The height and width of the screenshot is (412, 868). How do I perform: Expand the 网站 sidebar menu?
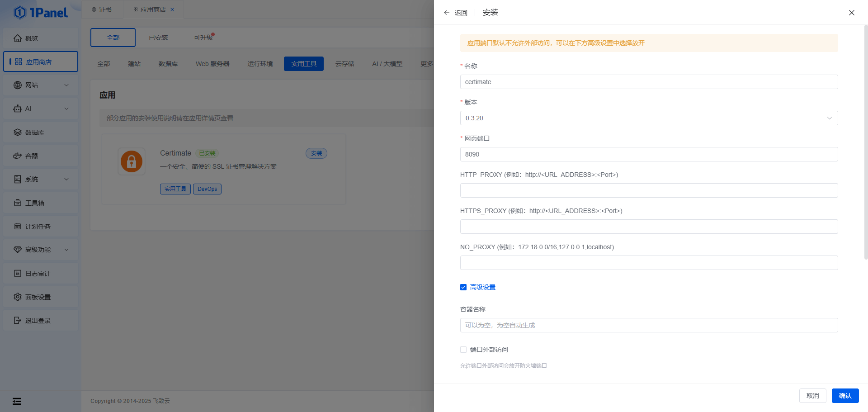pos(41,85)
